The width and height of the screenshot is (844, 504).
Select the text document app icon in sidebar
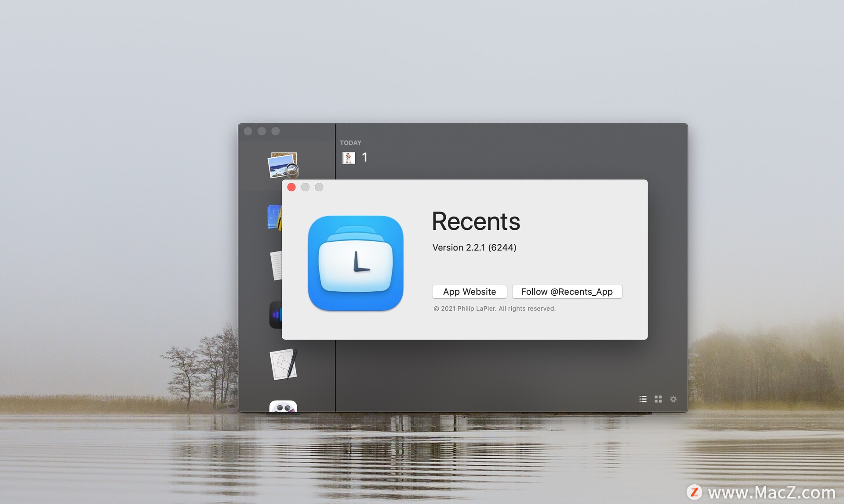coord(276,265)
